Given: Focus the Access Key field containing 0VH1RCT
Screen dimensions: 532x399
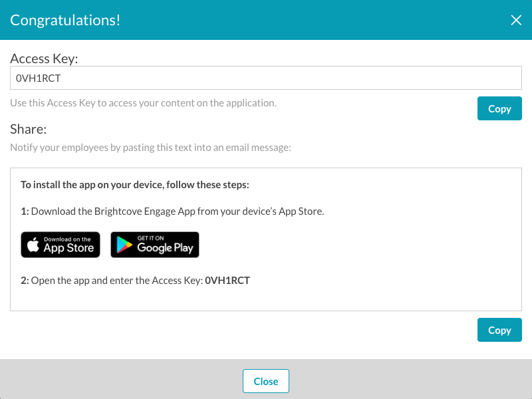Looking at the screenshot, I should [266, 78].
